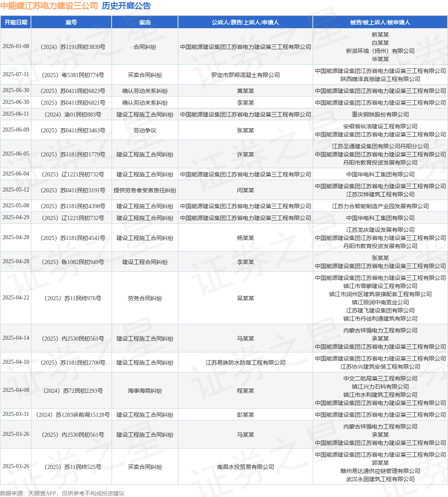Click defendant 赣州易达通供应链管理有限公司
The width and height of the screenshot is (448, 497).
(x=380, y=471)
